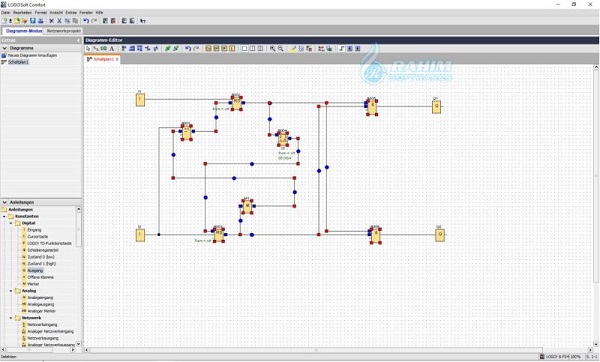The width and height of the screenshot is (600, 362).
Task: Click the zoom out magnifier icon
Action: click(x=280, y=49)
